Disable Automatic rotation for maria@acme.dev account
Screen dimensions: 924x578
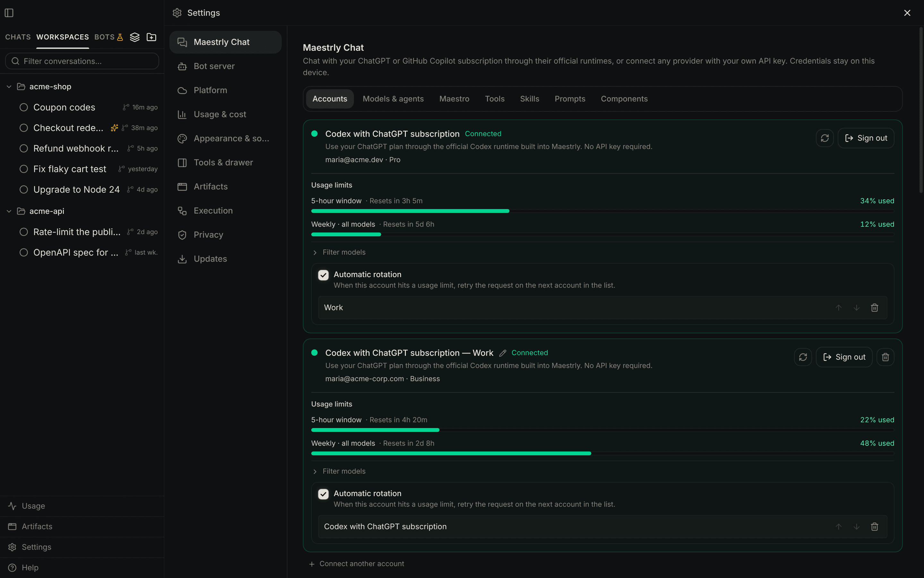pyautogui.click(x=323, y=275)
